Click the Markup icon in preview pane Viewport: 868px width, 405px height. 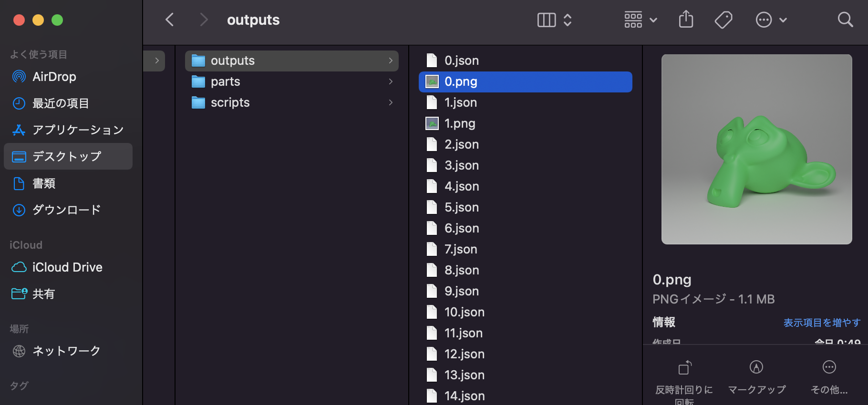pos(756,367)
